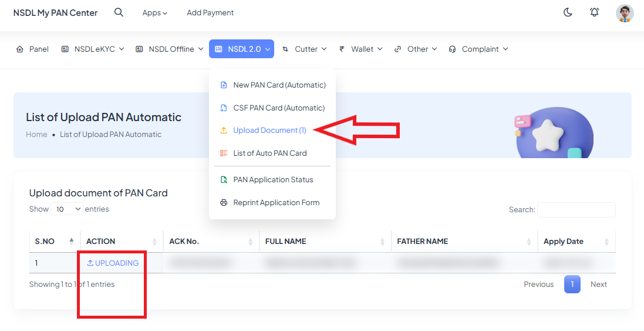The width and height of the screenshot is (644, 331).
Task: Click 'Showing 1 to 1 of 1 entries' text
Action: click(72, 284)
